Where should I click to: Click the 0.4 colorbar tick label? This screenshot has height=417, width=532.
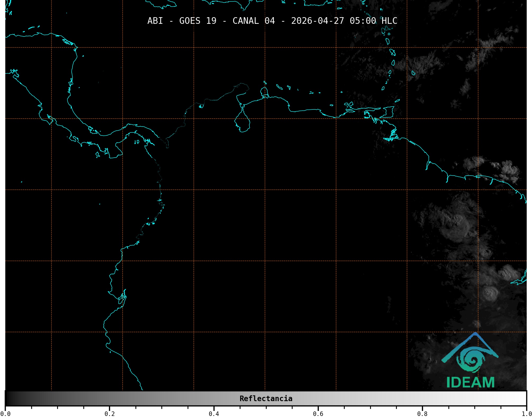coord(214,414)
